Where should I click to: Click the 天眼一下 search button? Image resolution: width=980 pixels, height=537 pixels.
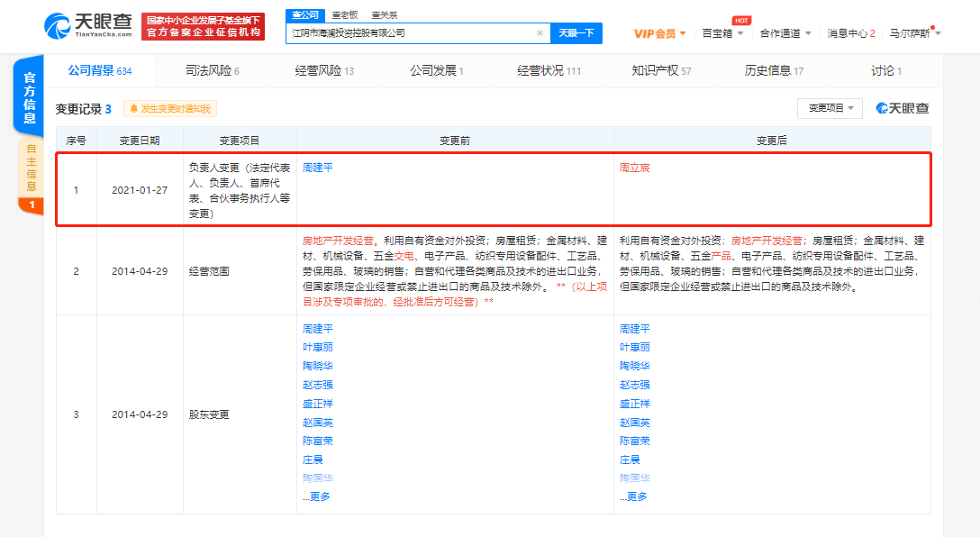pos(576,33)
